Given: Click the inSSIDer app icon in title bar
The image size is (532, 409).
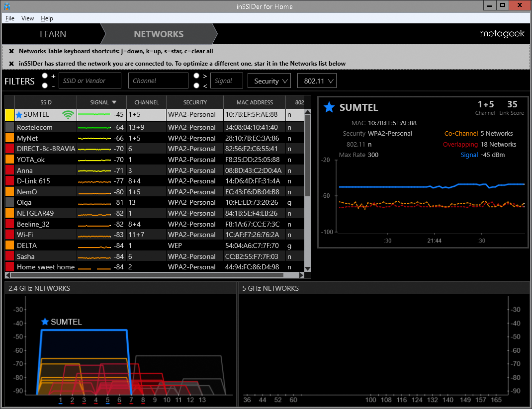Looking at the screenshot, I should 7,6.
